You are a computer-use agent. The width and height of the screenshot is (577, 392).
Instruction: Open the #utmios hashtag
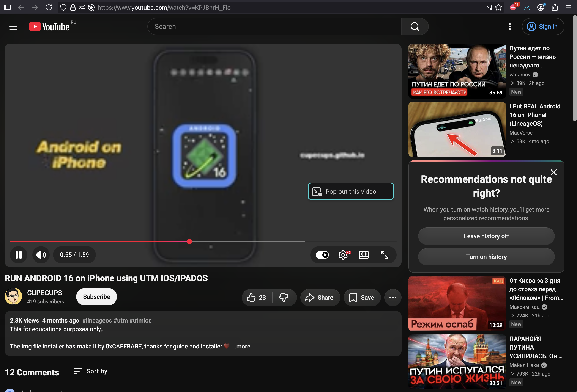[140, 321]
